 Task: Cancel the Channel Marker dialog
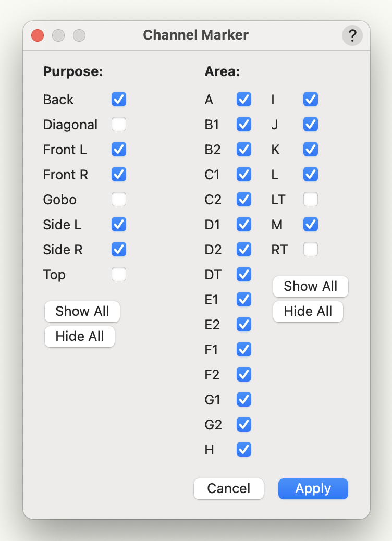[228, 488]
